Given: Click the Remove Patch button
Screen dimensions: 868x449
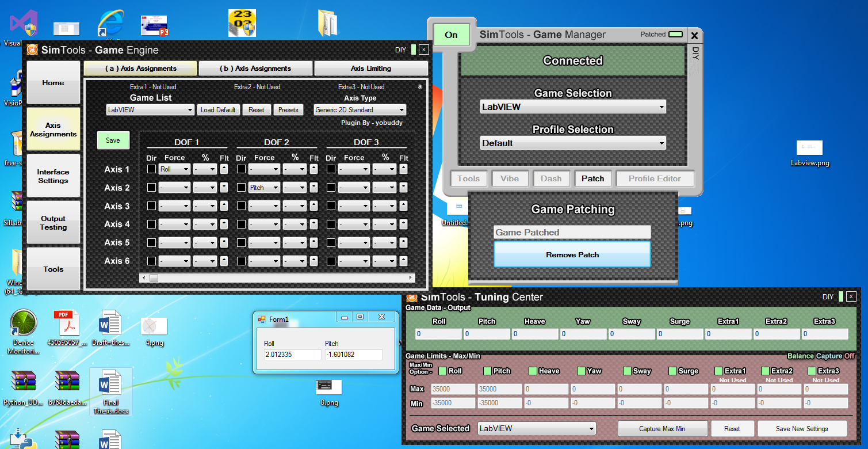Looking at the screenshot, I should click(572, 254).
